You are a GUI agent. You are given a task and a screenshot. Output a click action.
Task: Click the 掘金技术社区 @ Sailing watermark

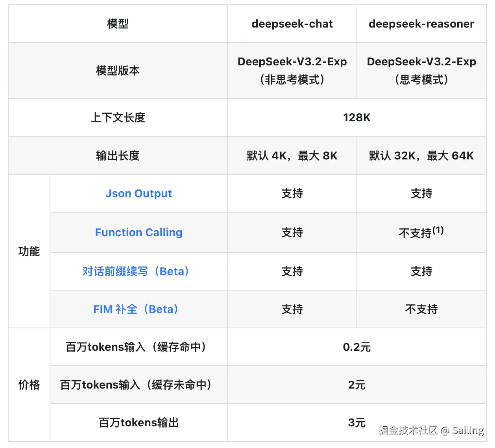click(431, 430)
